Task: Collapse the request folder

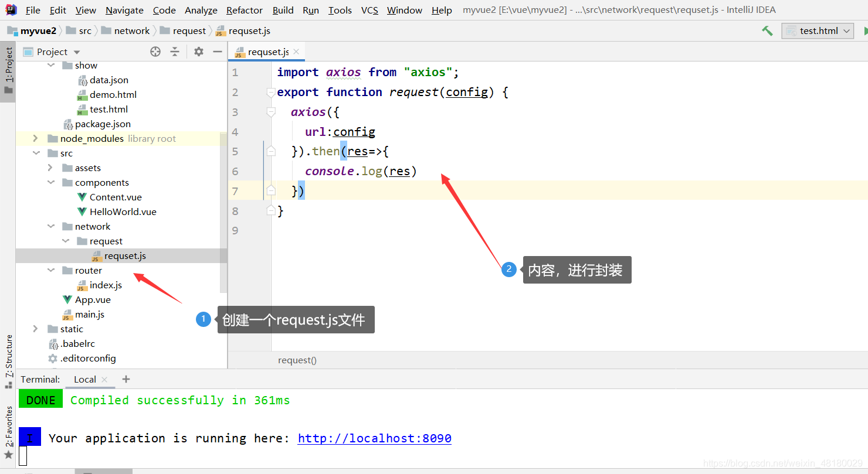Action: [65, 241]
